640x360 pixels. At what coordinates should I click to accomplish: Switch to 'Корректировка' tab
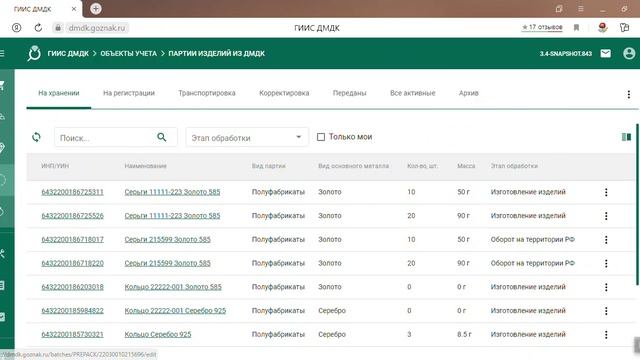(284, 93)
